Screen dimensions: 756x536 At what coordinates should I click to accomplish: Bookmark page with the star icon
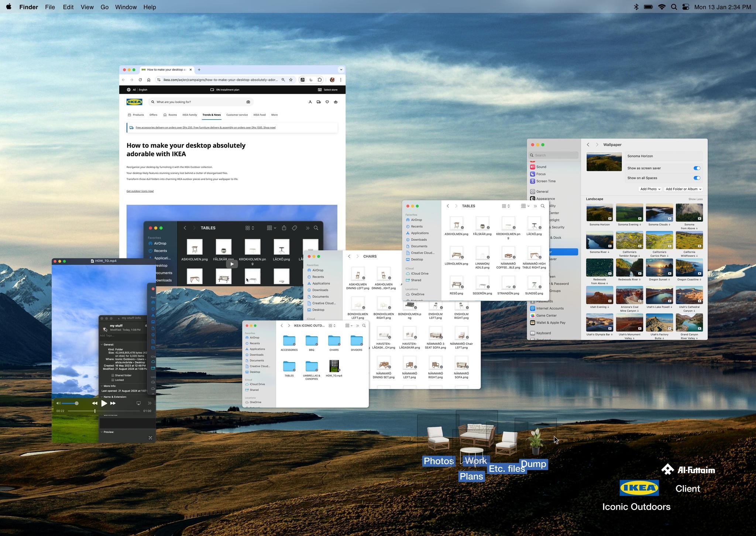[x=291, y=80]
